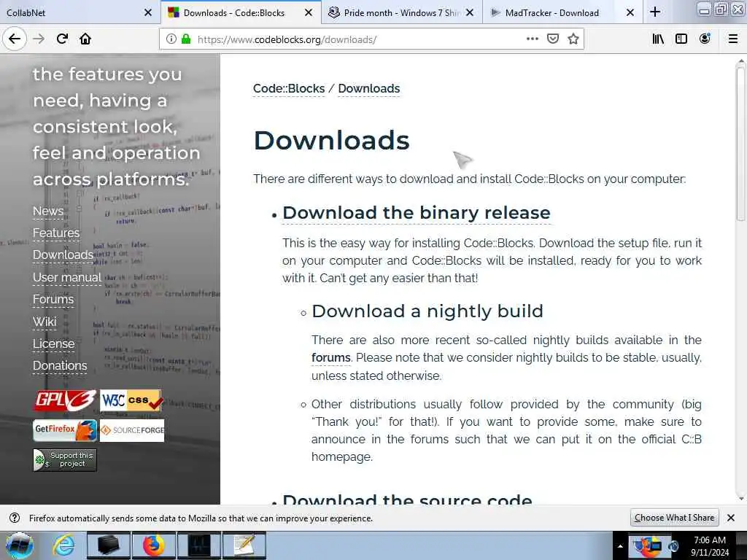This screenshot has width=747, height=560.
Task: Open Download the binary release link
Action: click(417, 213)
